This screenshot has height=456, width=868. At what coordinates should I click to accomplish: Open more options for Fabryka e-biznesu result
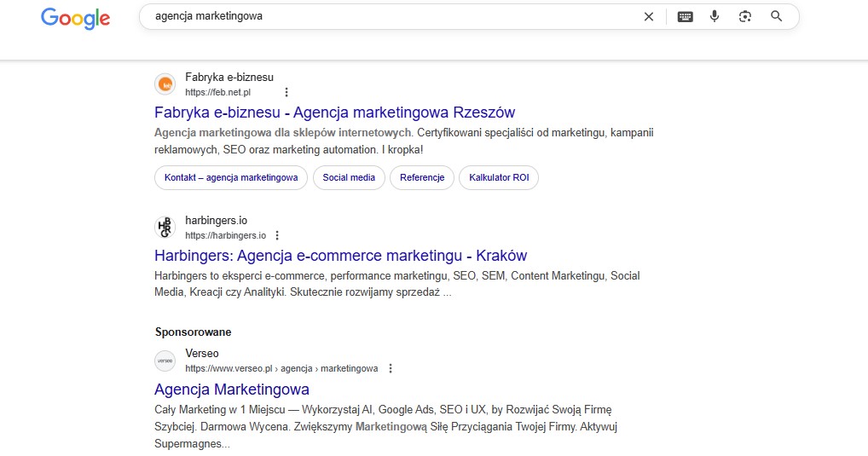coord(286,92)
